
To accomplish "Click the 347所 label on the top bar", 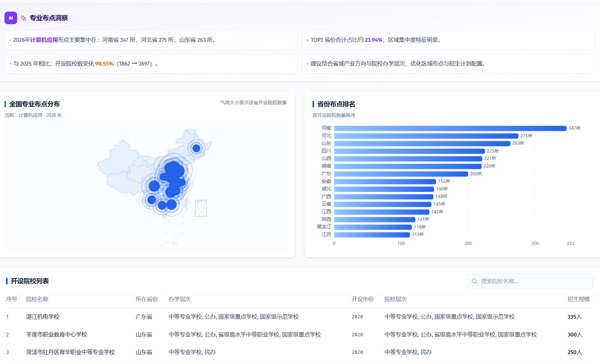I will tap(574, 128).
